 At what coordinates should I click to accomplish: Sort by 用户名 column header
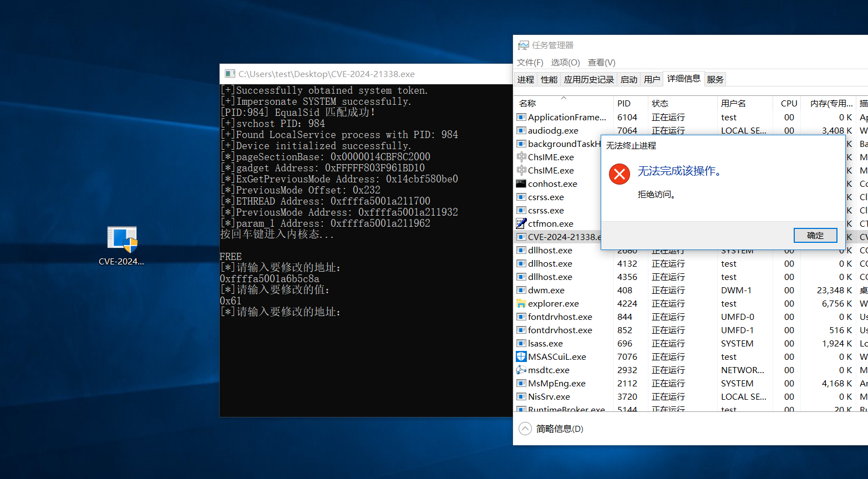click(x=733, y=104)
